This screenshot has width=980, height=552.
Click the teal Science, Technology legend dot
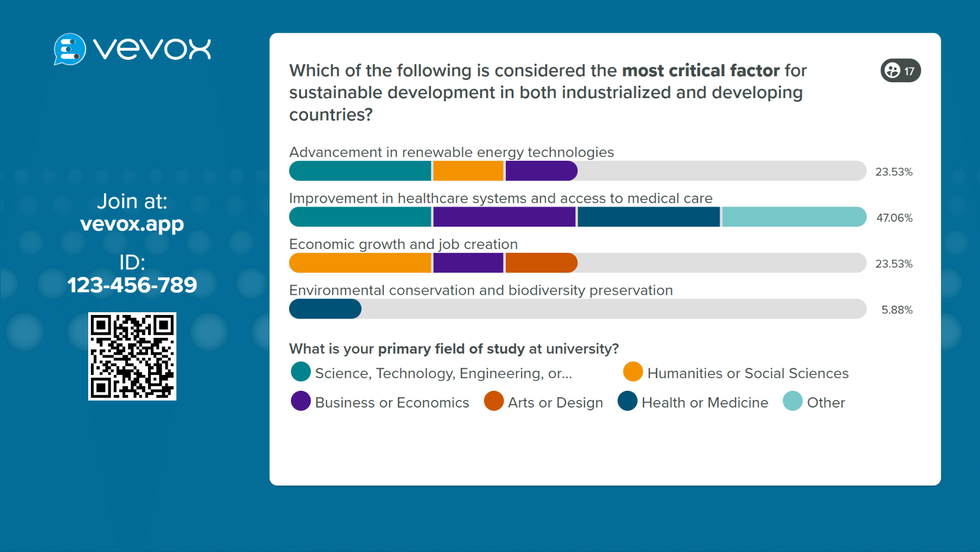pos(301,372)
